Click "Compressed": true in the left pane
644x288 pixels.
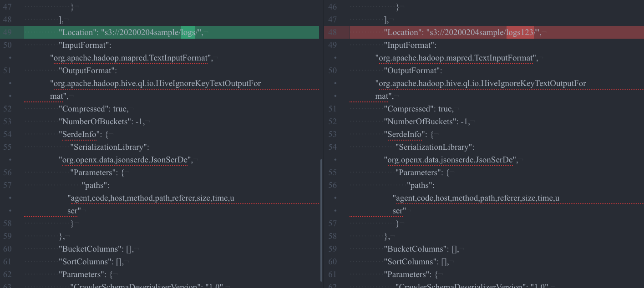94,109
